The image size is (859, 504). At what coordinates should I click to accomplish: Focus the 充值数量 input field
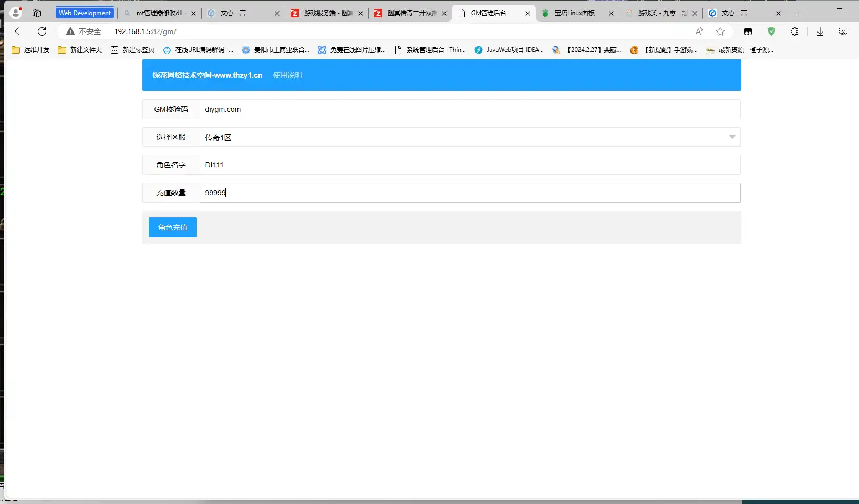[470, 193]
